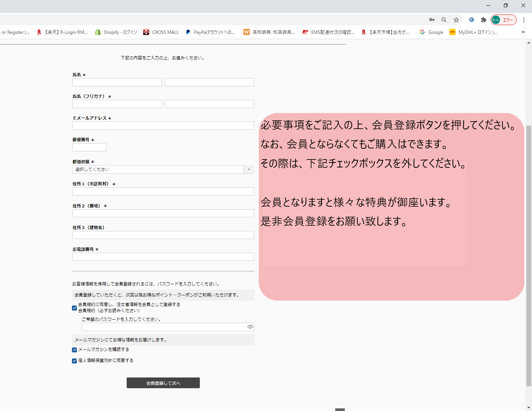This screenshot has height=411, width=532.
Task: Uncheck the 会員規約に同意 checkbox
Action: (74, 308)
